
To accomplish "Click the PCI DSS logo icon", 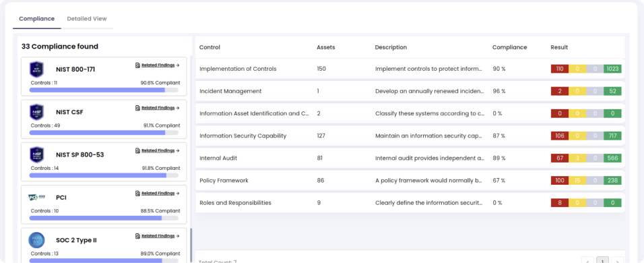I will [36, 198].
